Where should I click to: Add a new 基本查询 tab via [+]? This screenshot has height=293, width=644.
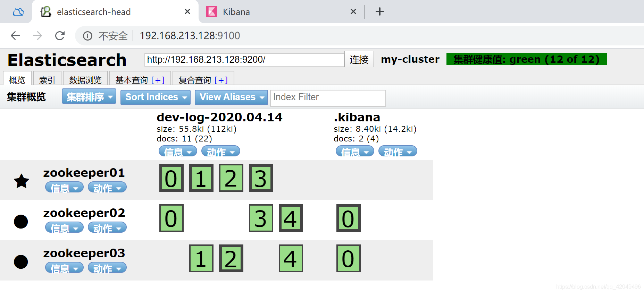158,80
